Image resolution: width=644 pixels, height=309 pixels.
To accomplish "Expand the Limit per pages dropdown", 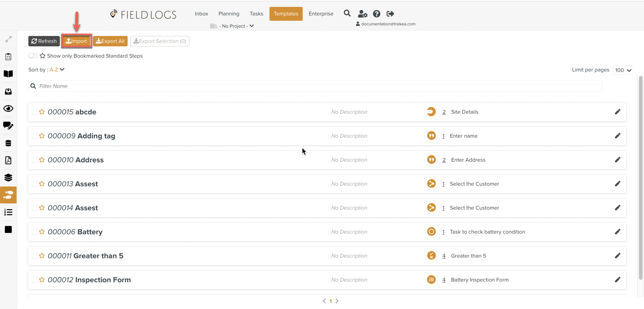I will click(622, 70).
